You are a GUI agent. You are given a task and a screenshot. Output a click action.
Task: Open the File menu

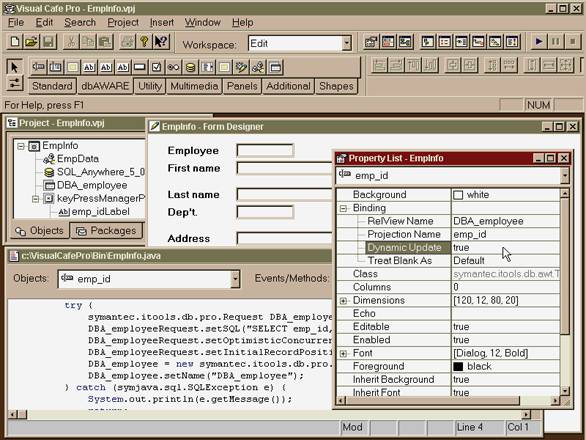[x=16, y=23]
